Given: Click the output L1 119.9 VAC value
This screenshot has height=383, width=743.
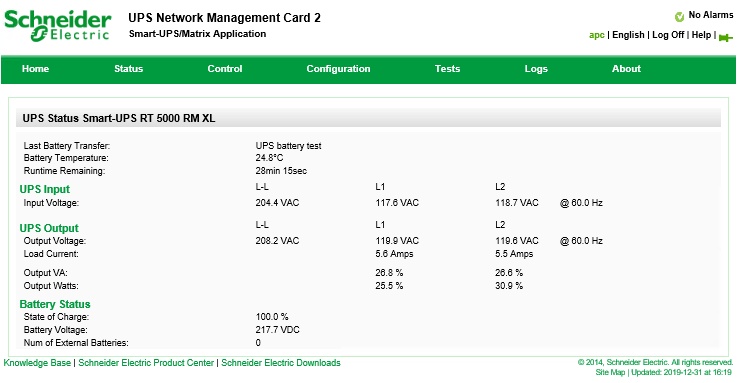Looking at the screenshot, I should pos(397,241).
